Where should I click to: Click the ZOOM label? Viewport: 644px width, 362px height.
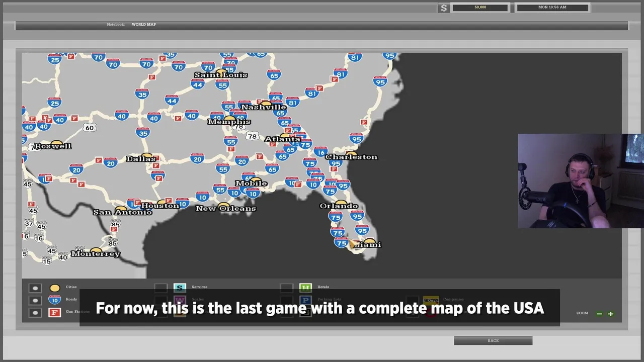(x=582, y=313)
